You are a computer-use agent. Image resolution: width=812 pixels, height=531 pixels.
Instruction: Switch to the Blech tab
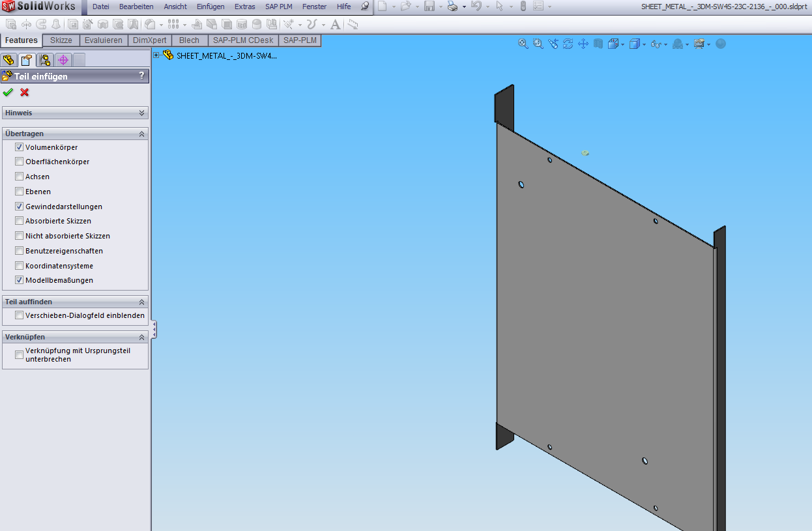click(189, 40)
